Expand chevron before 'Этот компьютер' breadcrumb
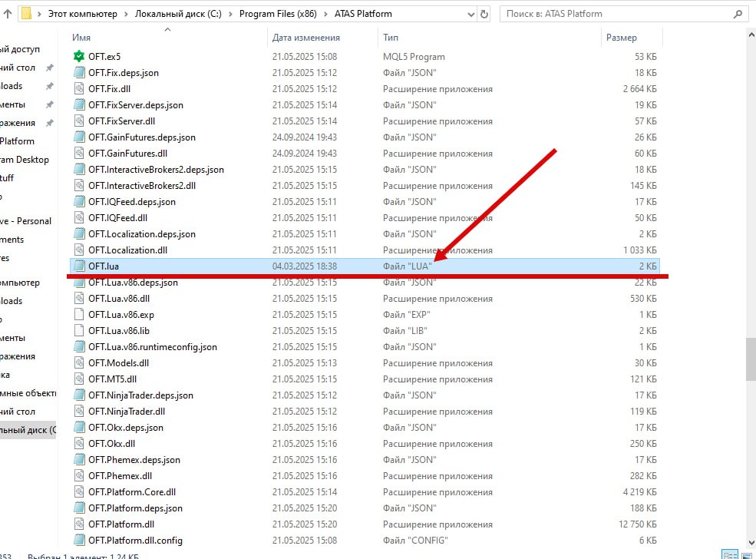 tap(40, 14)
